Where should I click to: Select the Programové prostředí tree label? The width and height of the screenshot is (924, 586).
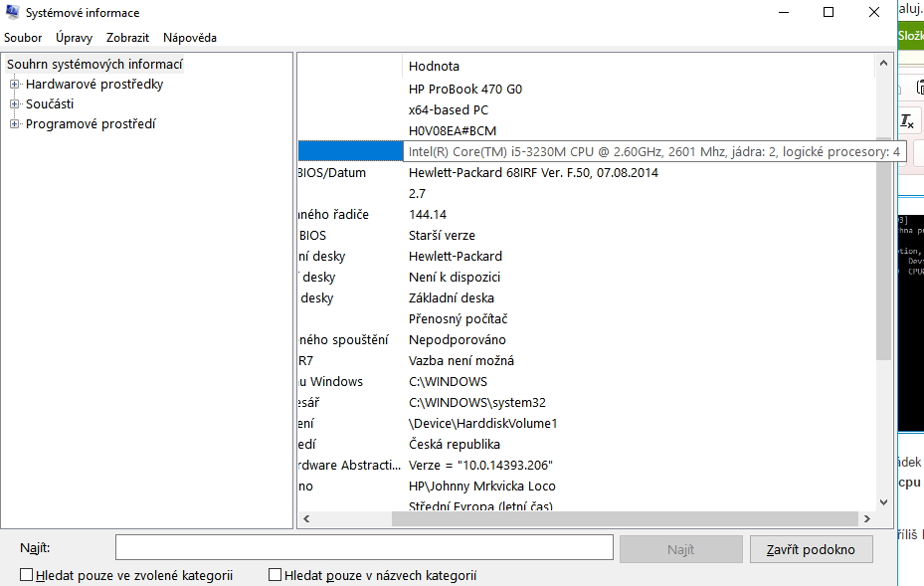[x=91, y=124]
